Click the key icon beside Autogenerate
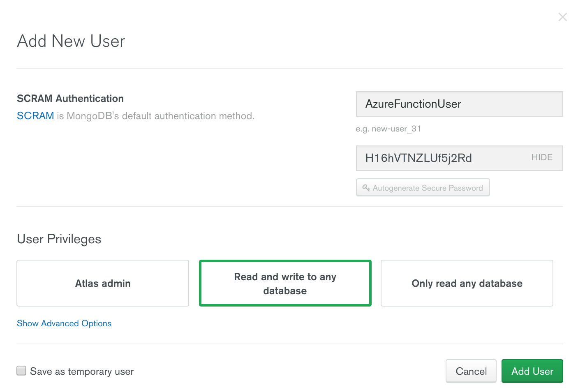Screen dimensions: 578x392 tap(366, 188)
